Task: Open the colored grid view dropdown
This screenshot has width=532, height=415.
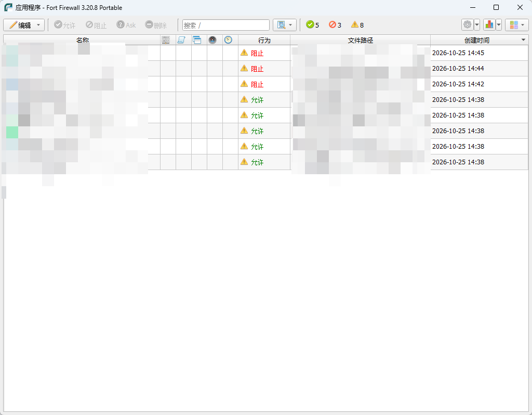Action: (517, 25)
